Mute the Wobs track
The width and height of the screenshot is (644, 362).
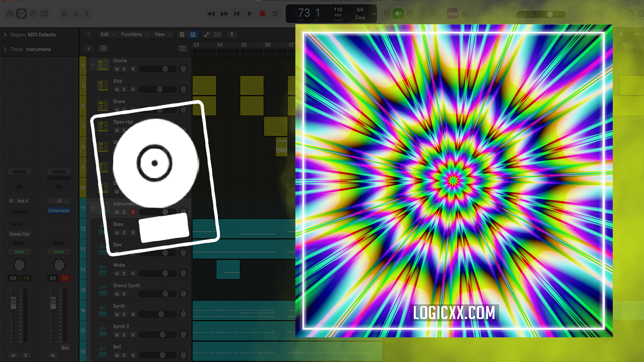(x=117, y=274)
